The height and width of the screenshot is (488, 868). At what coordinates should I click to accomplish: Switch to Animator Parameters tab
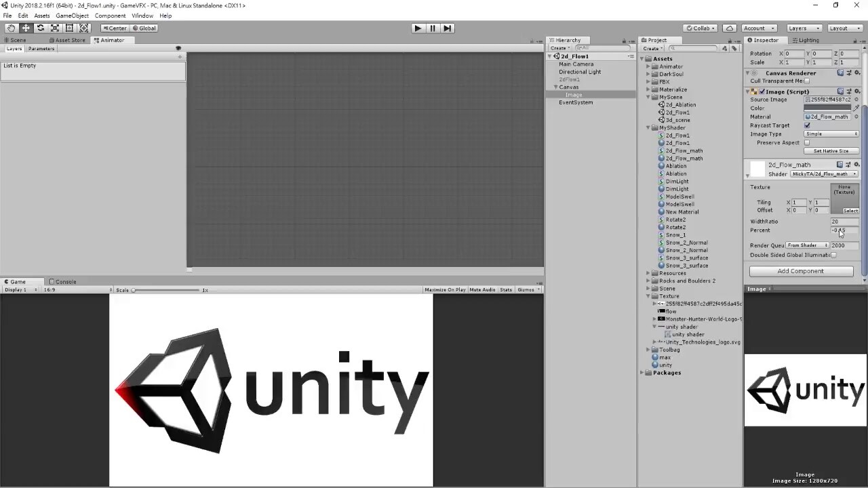click(x=41, y=49)
